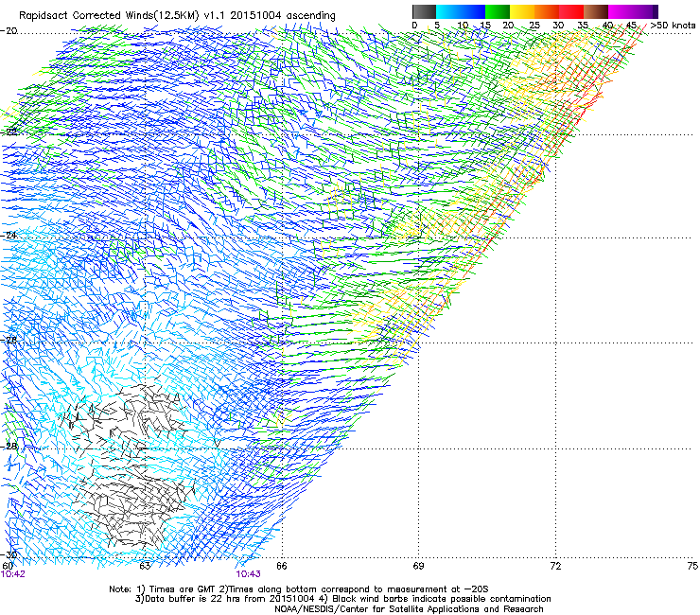
Task: Click the '63' longitude axis label
Action: coord(145,566)
